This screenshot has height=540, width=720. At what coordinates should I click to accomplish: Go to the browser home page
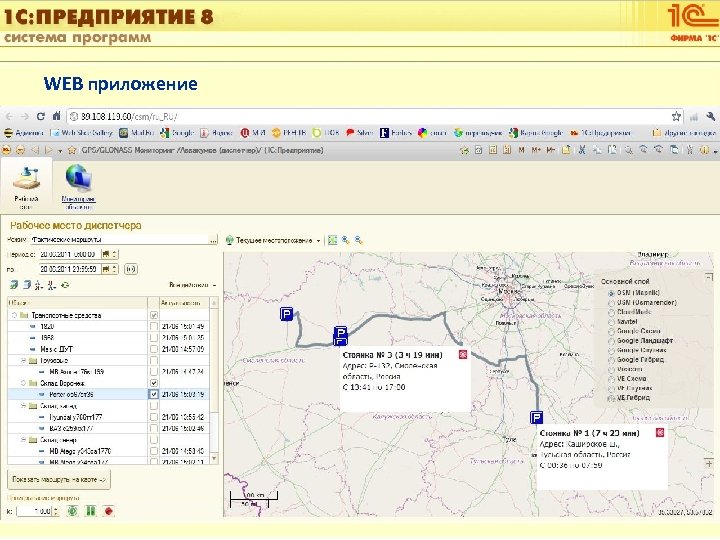56,116
